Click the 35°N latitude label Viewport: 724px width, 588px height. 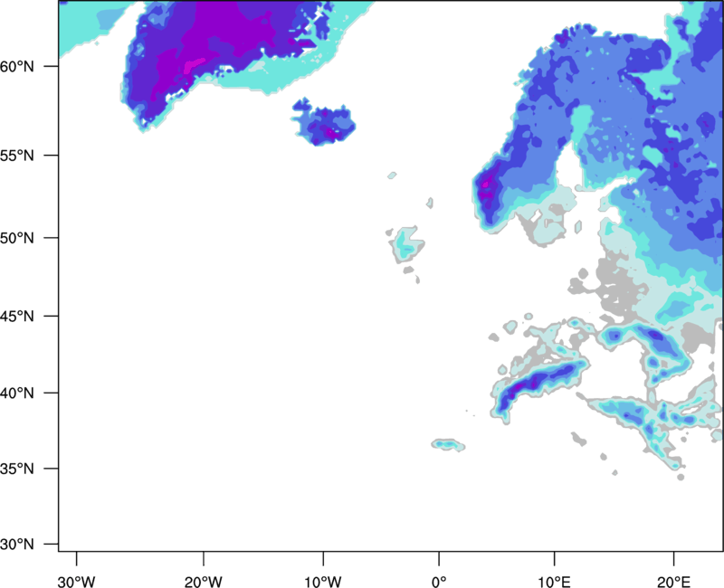point(17,469)
